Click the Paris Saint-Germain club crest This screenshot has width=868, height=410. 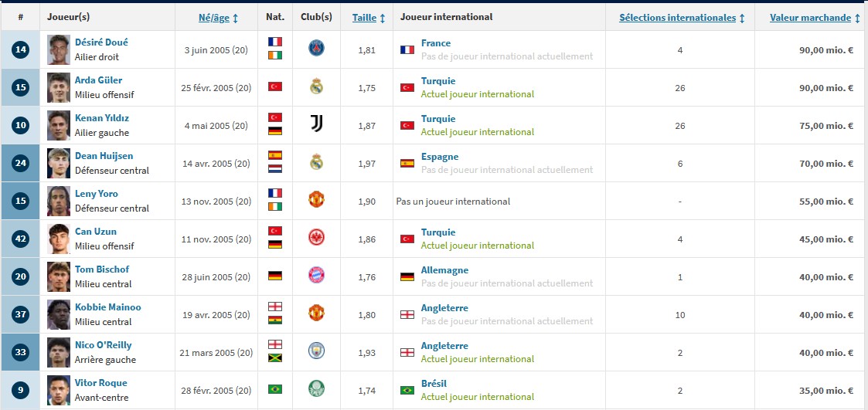316,49
